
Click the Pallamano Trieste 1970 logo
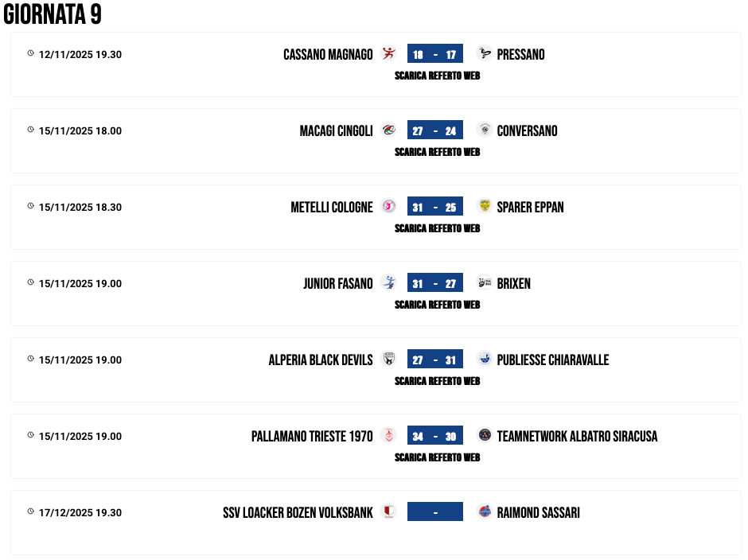click(x=388, y=435)
